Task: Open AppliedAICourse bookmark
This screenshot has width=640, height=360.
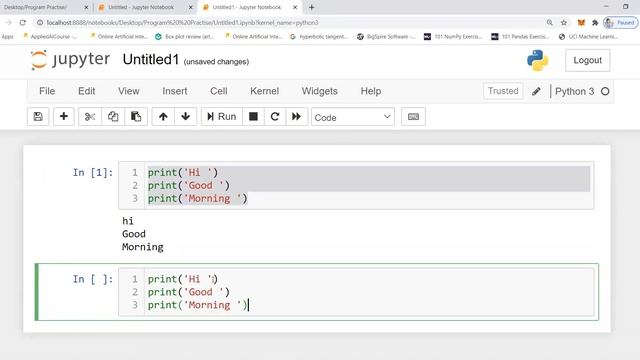Action: click(x=50, y=37)
